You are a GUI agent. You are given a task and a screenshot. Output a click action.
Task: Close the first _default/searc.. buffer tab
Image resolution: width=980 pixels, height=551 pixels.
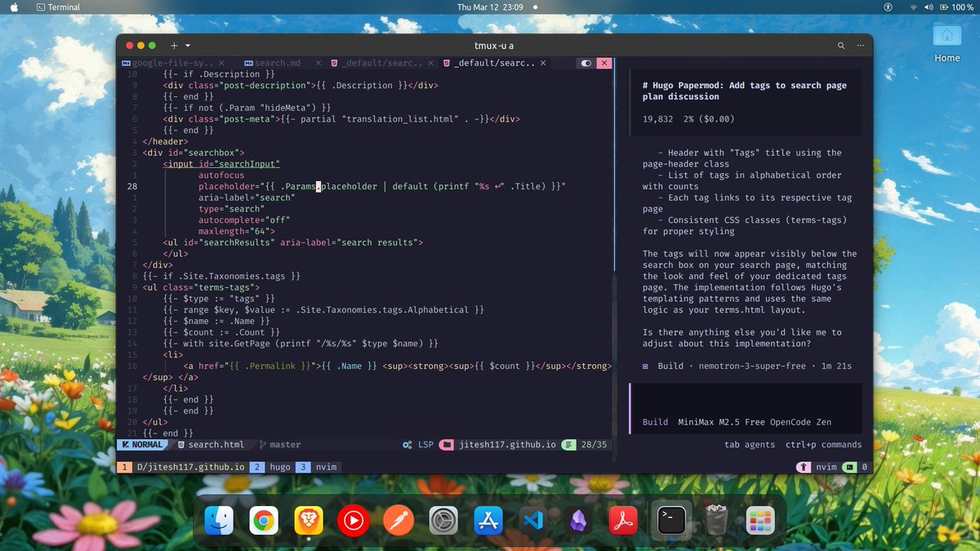[x=432, y=63]
